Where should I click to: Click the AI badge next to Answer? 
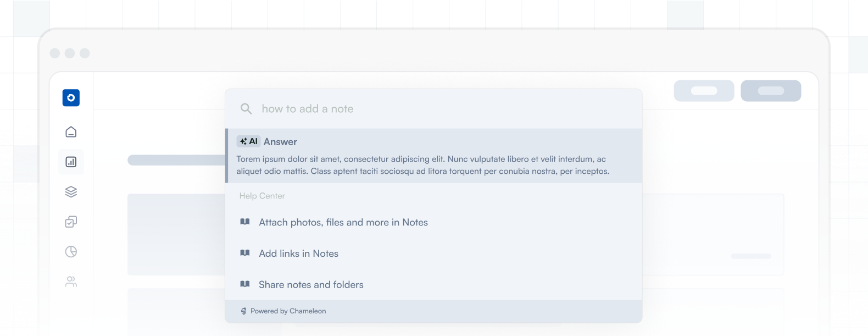tap(248, 141)
